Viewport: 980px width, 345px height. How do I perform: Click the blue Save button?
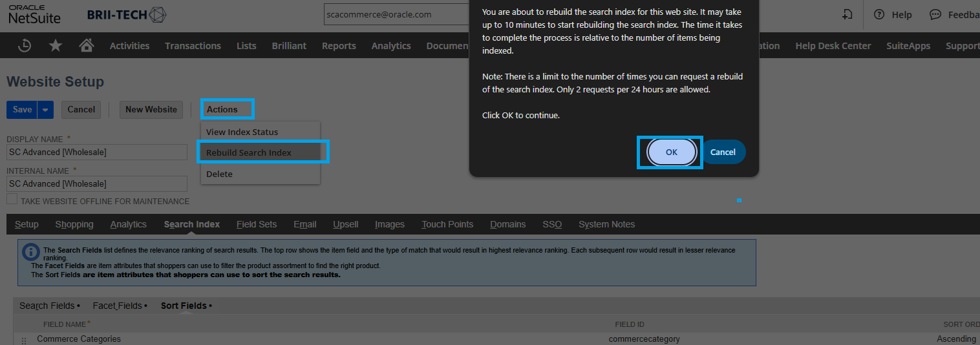click(x=22, y=109)
